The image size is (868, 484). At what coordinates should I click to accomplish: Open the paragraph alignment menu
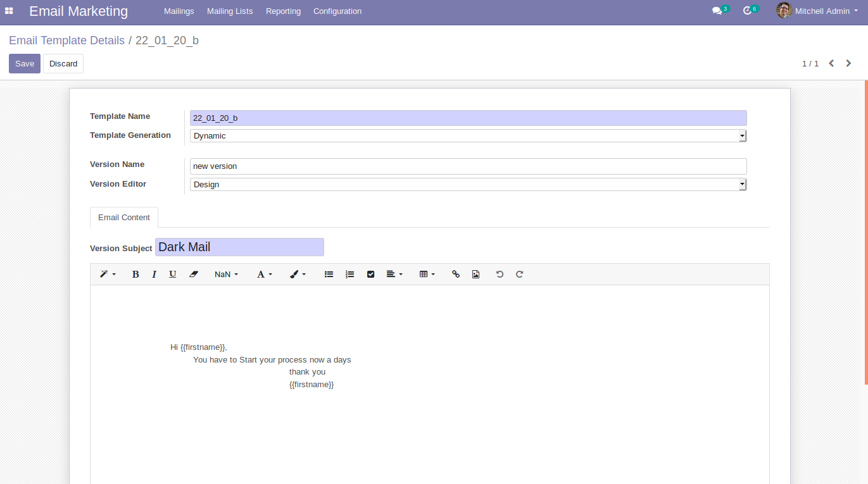click(394, 274)
